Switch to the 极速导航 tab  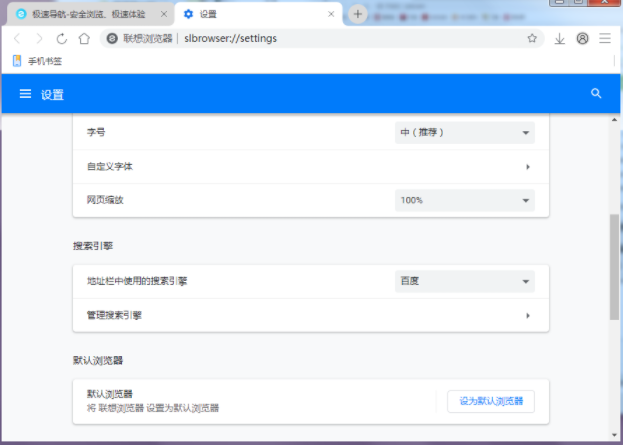click(x=91, y=14)
